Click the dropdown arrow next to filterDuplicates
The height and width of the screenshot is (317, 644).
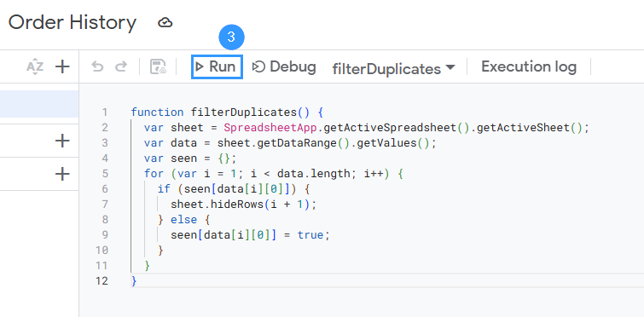[450, 66]
